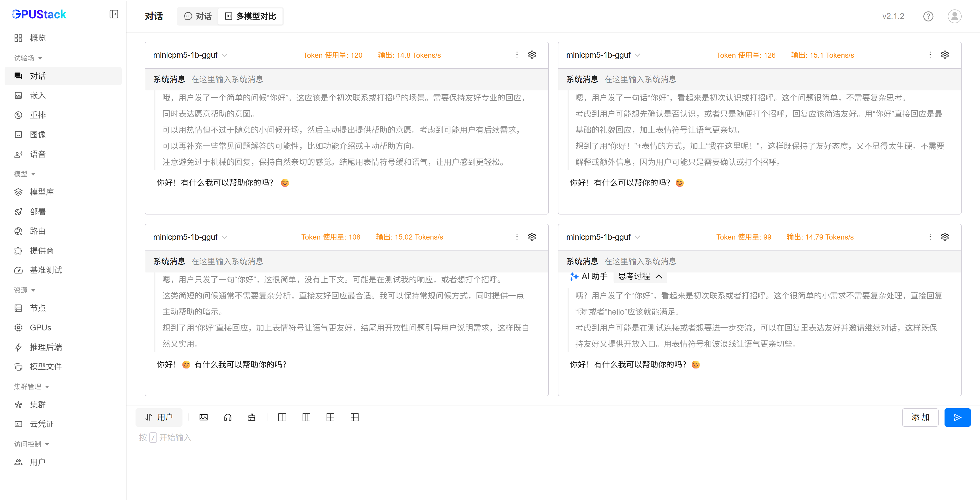Screen dimensions: 980x500
Task: Send the message with blue arrow button
Action: click(957, 417)
